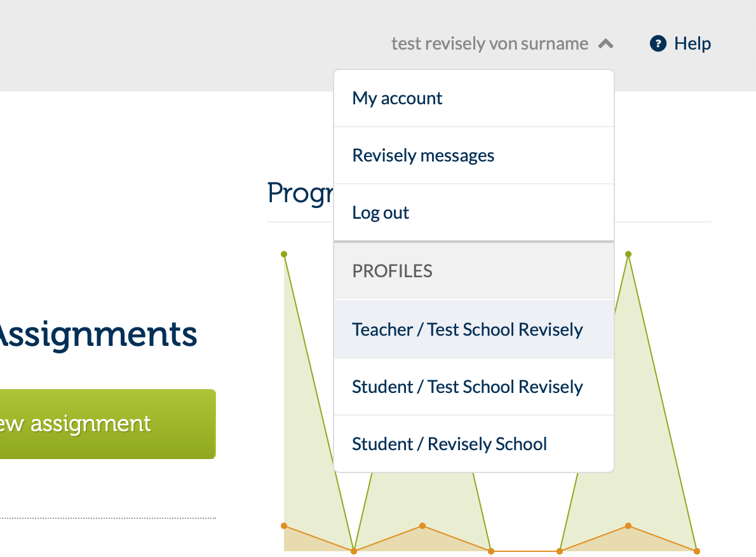This screenshot has height=557, width=756.
Task: Open Revisely messages
Action: click(x=423, y=155)
